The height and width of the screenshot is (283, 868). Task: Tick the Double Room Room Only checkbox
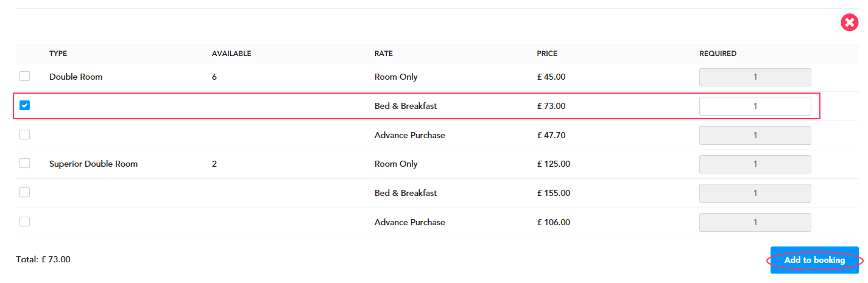(x=24, y=77)
